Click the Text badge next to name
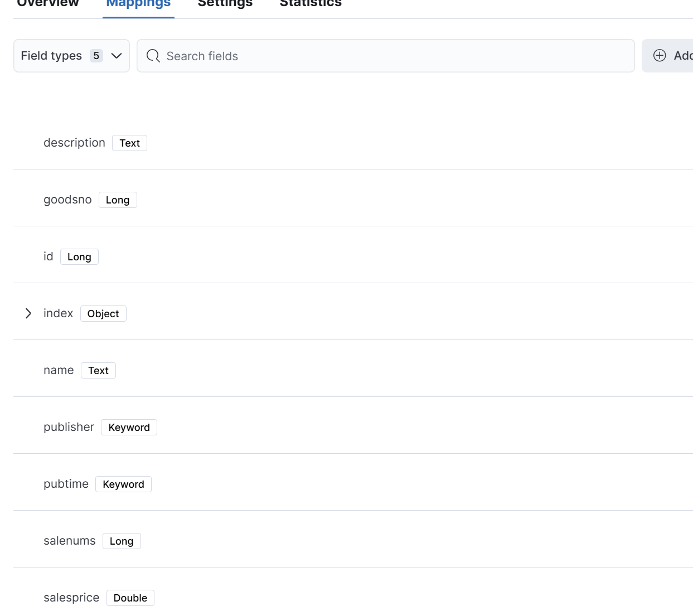 pyautogui.click(x=98, y=371)
